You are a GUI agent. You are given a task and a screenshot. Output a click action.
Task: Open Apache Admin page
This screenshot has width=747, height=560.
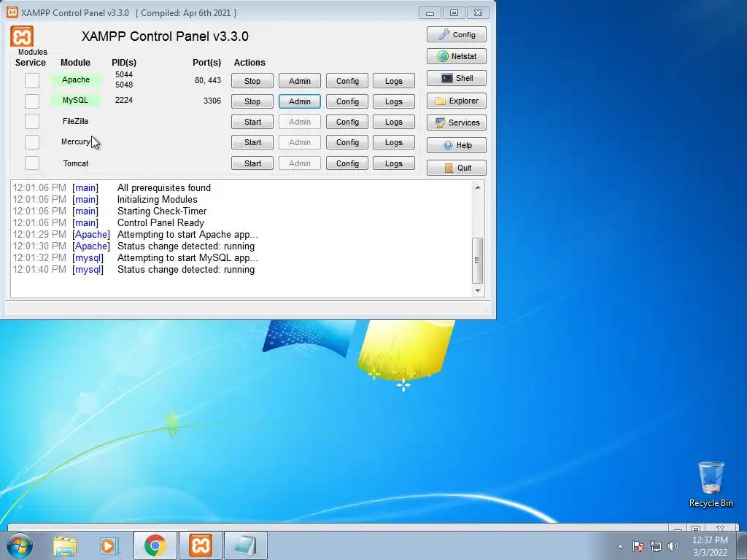point(300,81)
